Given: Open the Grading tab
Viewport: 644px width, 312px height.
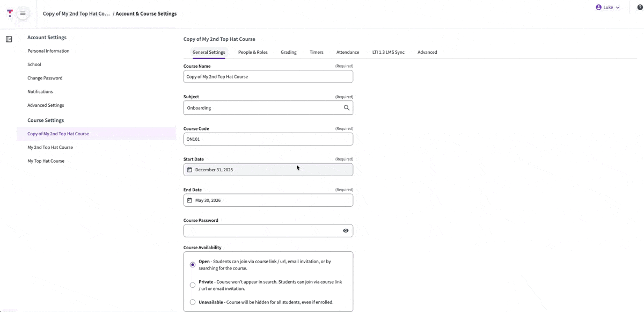Looking at the screenshot, I should pyautogui.click(x=288, y=52).
